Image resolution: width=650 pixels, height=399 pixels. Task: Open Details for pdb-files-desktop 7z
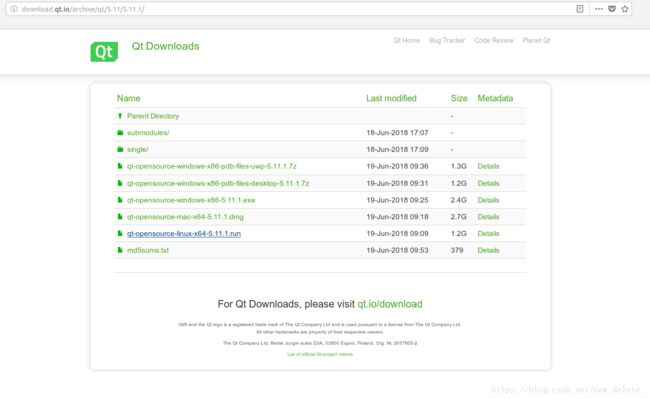[488, 183]
